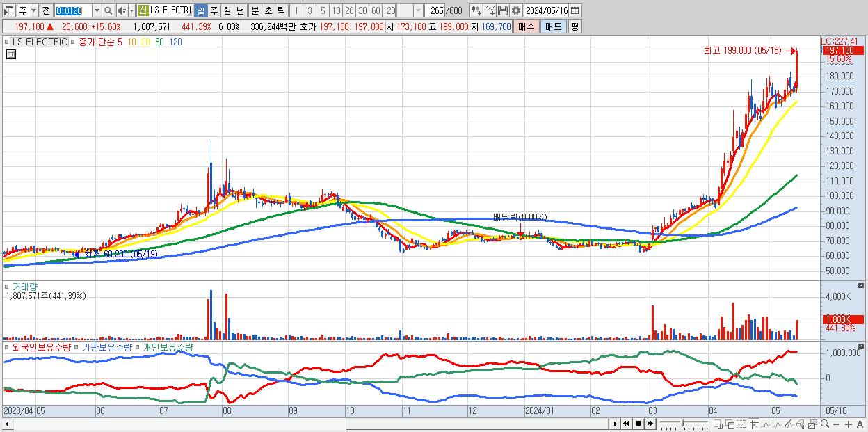
Task: Click the overlapping windows icon
Action: click(x=730, y=424)
